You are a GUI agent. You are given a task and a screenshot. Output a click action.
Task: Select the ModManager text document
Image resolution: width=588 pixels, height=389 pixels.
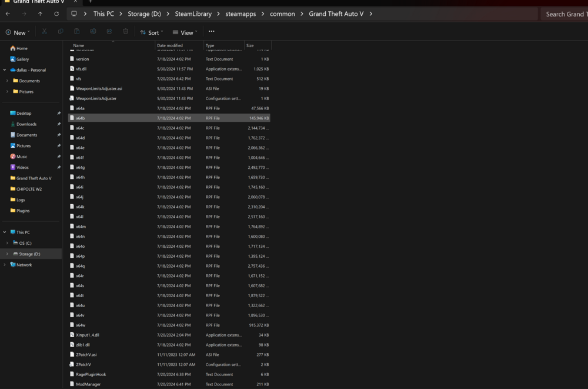click(x=169, y=384)
